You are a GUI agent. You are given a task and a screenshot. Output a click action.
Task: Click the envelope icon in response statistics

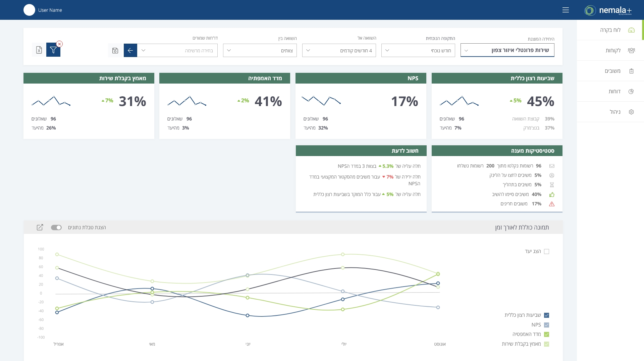click(x=552, y=166)
